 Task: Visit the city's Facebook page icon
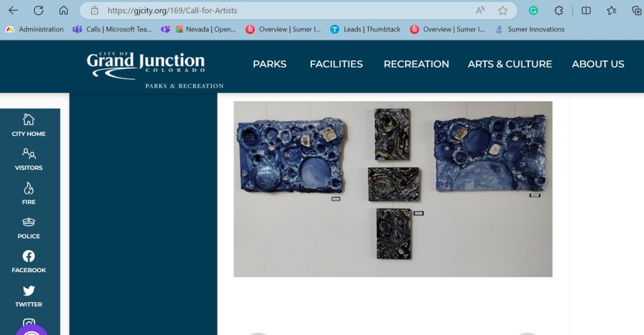click(x=29, y=261)
